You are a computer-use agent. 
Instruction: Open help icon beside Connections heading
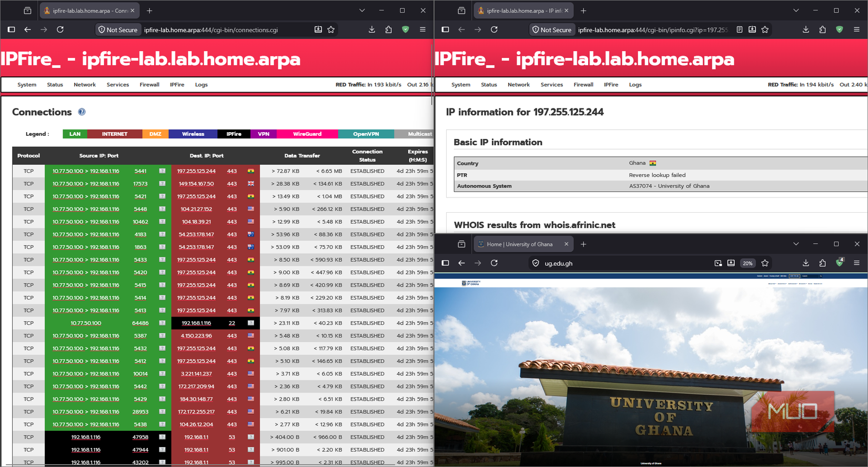click(x=82, y=112)
